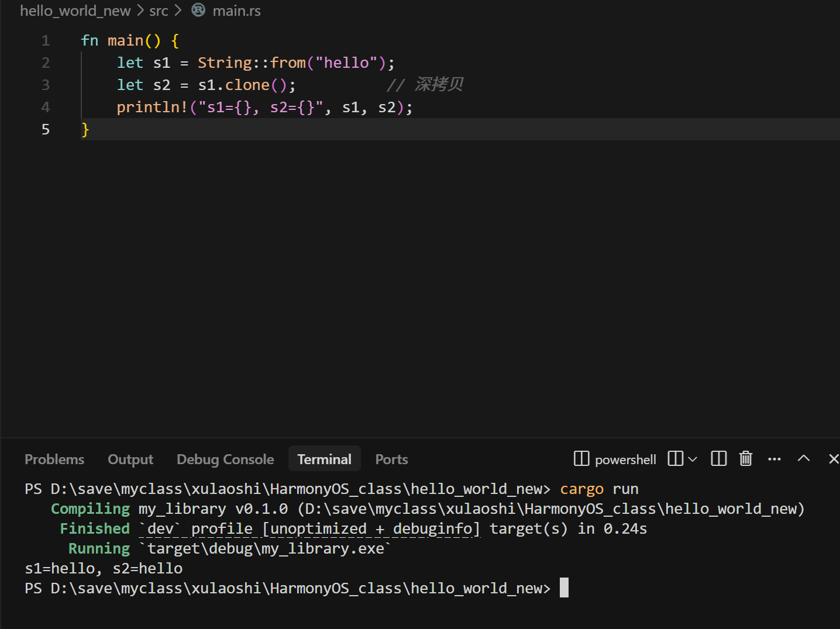Click the 0.24s build time
840x629 pixels.
tap(625, 529)
